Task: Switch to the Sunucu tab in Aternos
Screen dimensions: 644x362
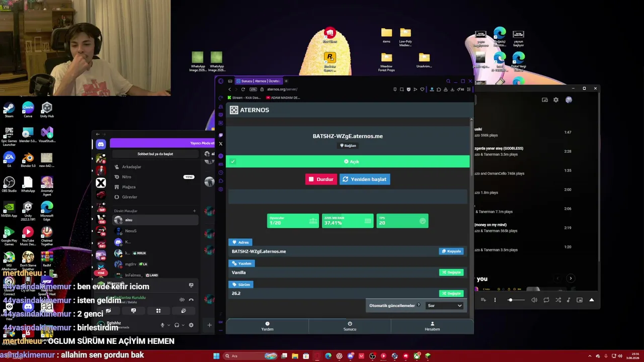Action: (x=350, y=326)
